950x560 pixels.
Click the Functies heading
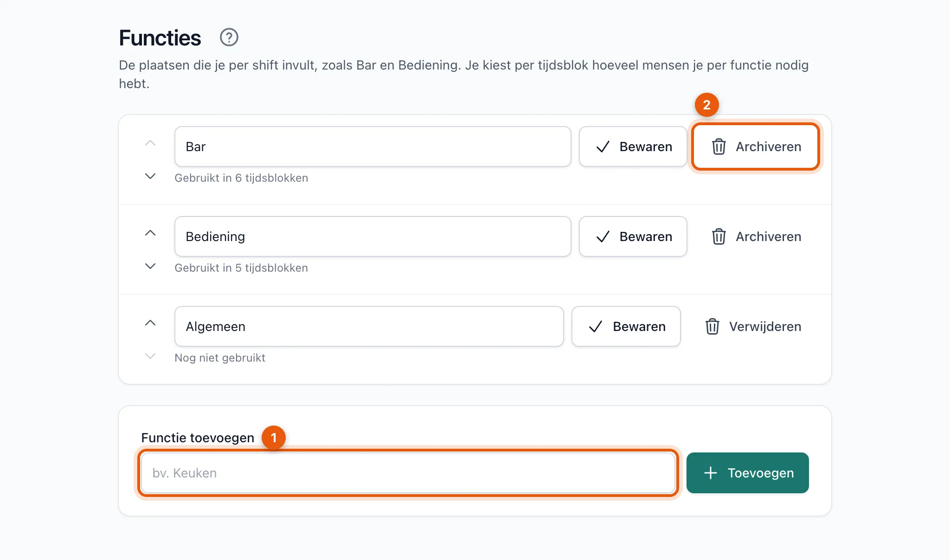click(160, 38)
